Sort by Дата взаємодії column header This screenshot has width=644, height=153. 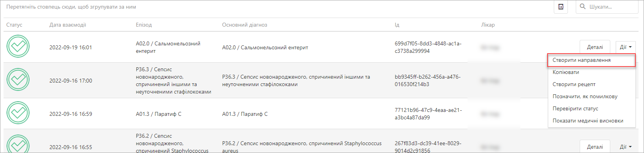(67, 25)
